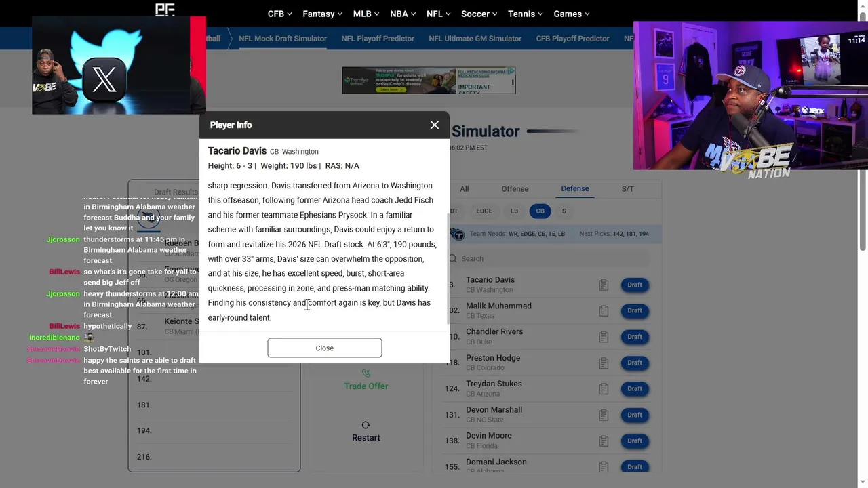The width and height of the screenshot is (868, 488).
Task: Draft Devon Marshall
Action: [x=635, y=415]
